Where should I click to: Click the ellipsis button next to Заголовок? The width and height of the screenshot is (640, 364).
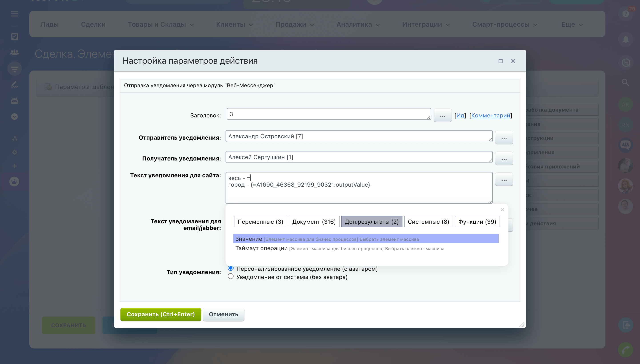pos(442,115)
